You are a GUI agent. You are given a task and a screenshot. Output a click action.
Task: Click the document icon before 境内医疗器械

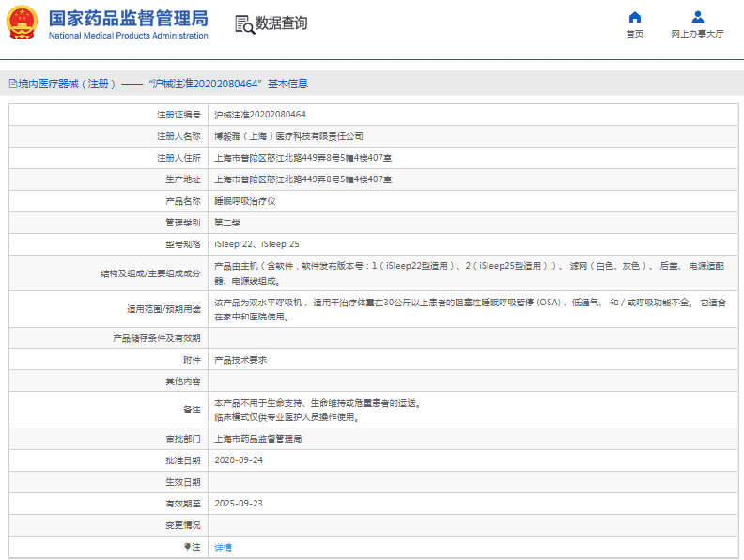point(12,84)
